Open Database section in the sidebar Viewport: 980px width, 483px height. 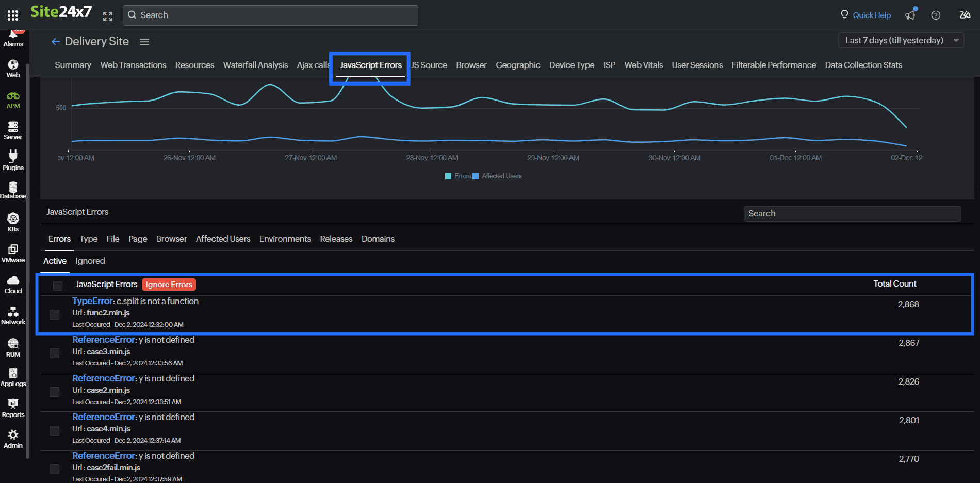pyautogui.click(x=13, y=191)
